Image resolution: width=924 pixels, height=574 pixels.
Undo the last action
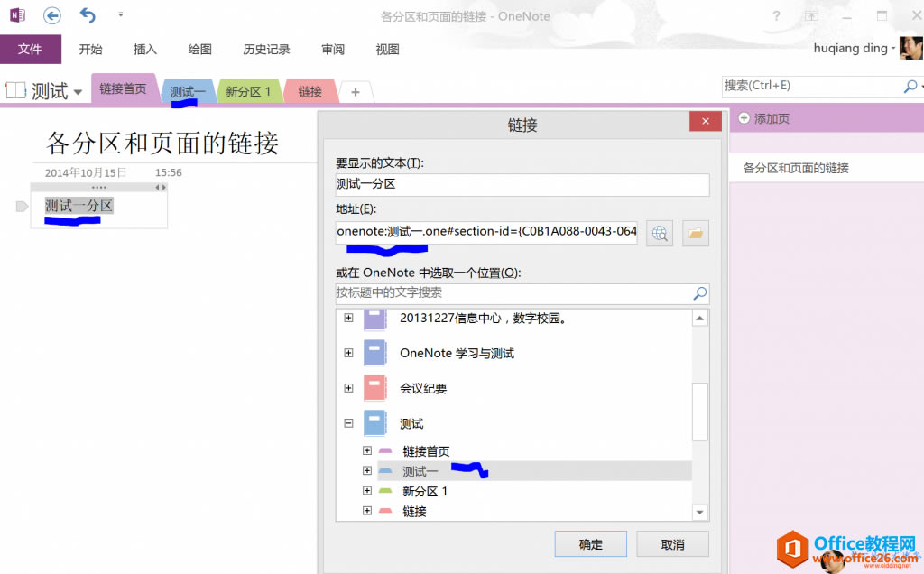tap(88, 15)
